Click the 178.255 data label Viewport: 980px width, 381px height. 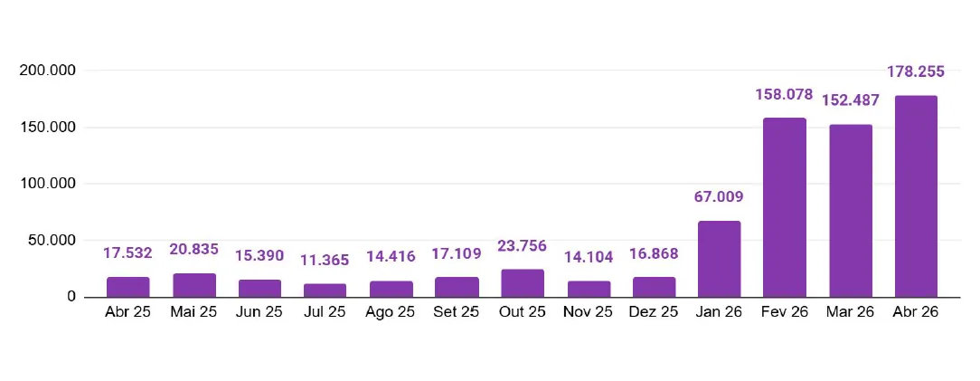916,71
